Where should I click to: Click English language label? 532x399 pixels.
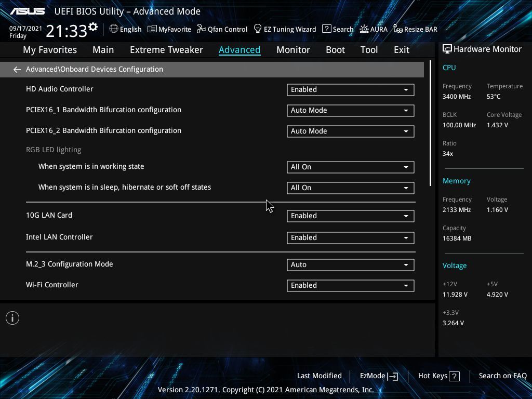click(x=130, y=29)
